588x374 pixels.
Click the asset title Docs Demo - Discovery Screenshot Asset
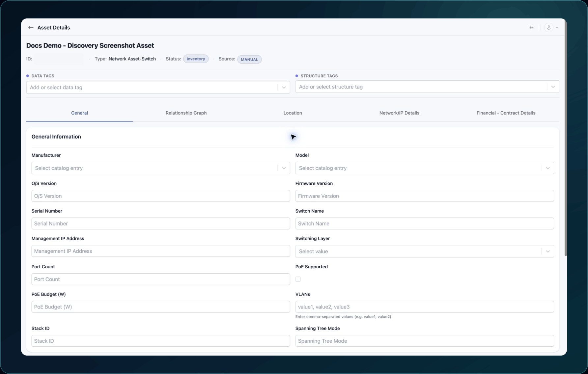click(x=90, y=46)
